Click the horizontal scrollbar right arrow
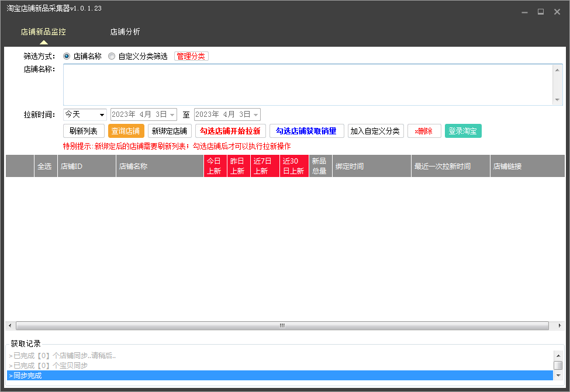This screenshot has height=392, width=570. click(560, 325)
